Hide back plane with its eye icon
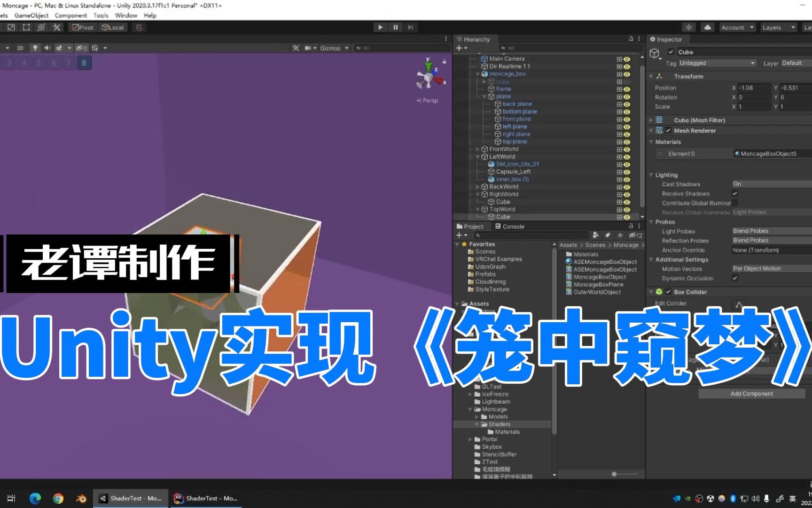 pyautogui.click(x=627, y=104)
